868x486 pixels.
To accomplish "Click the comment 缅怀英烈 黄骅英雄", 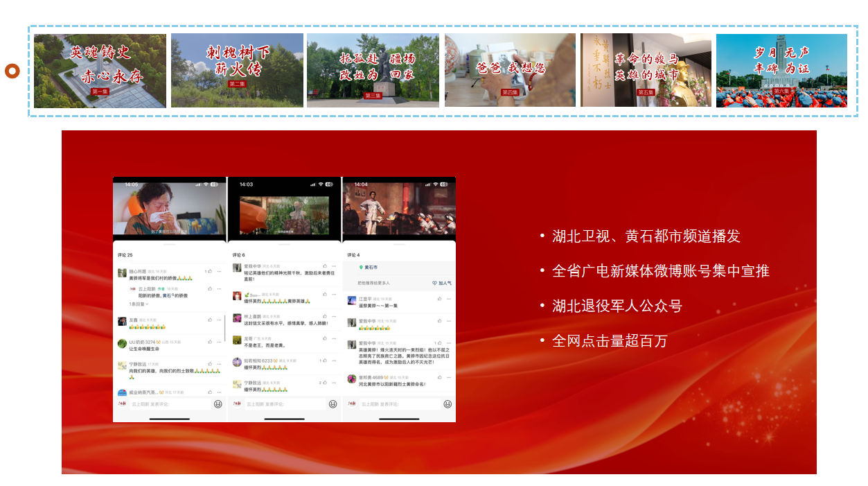I will coord(278,301).
